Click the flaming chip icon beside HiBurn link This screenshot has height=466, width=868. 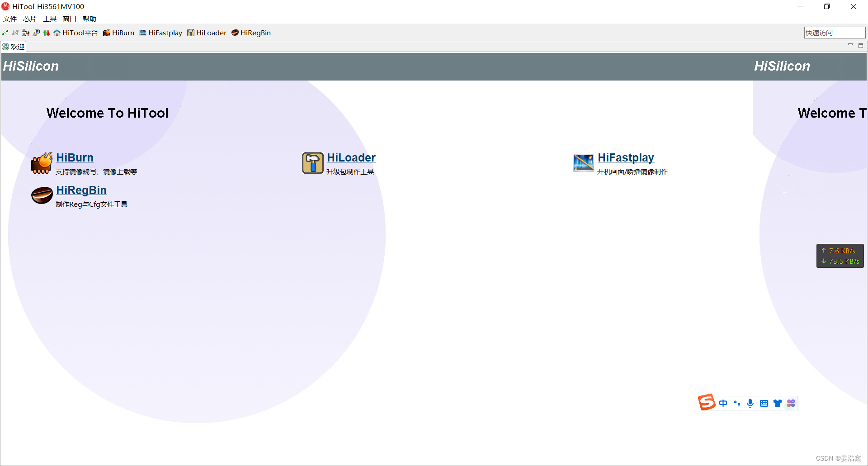tap(42, 163)
